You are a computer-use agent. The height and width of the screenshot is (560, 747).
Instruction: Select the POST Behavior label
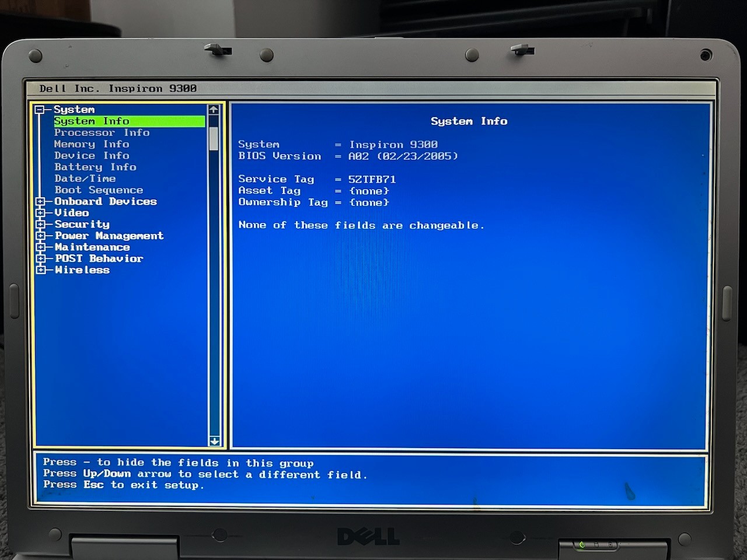99,258
